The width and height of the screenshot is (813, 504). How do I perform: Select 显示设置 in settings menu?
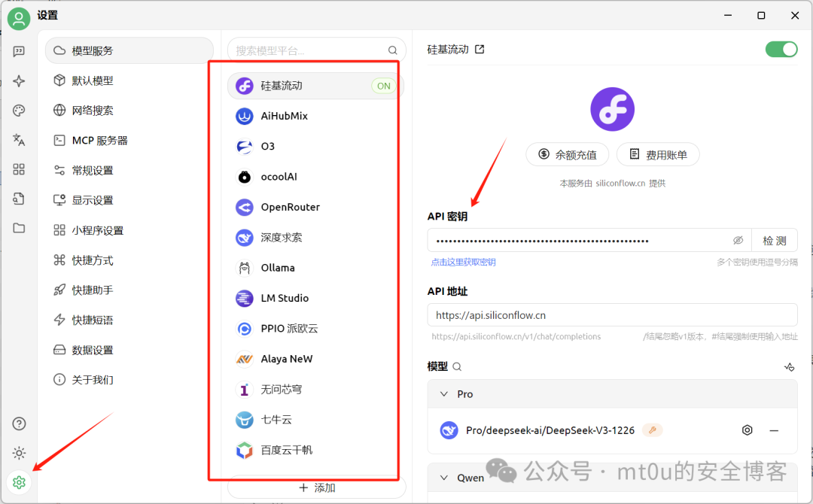(129, 200)
